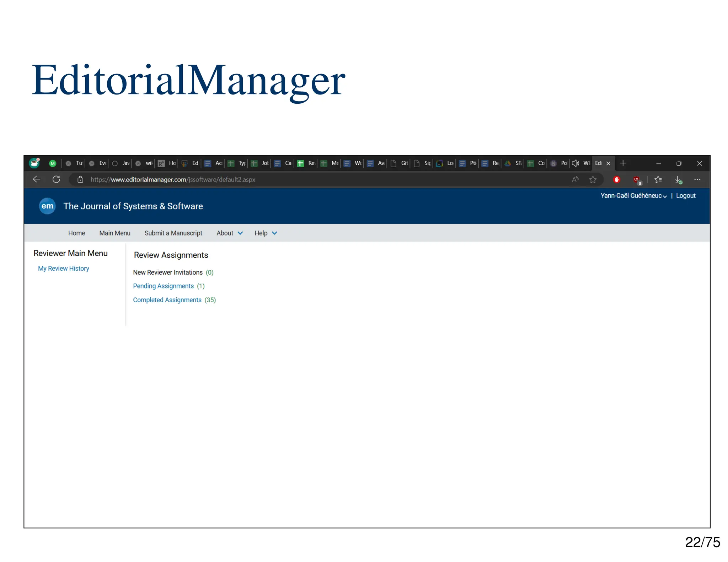Click the em logo

click(x=47, y=206)
